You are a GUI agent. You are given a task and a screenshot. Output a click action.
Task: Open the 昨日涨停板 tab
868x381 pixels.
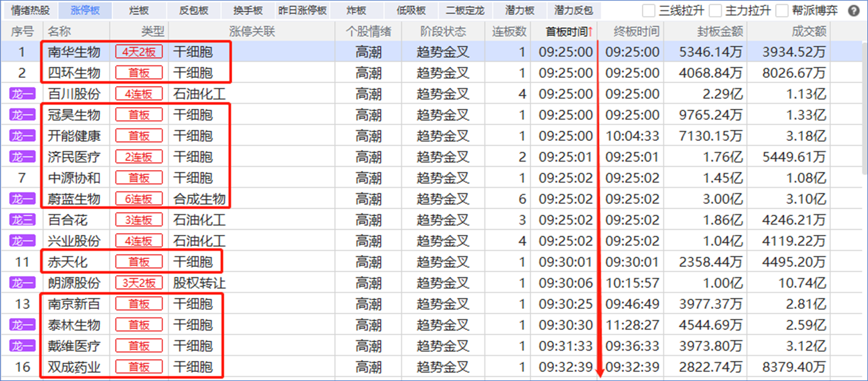[x=303, y=11]
